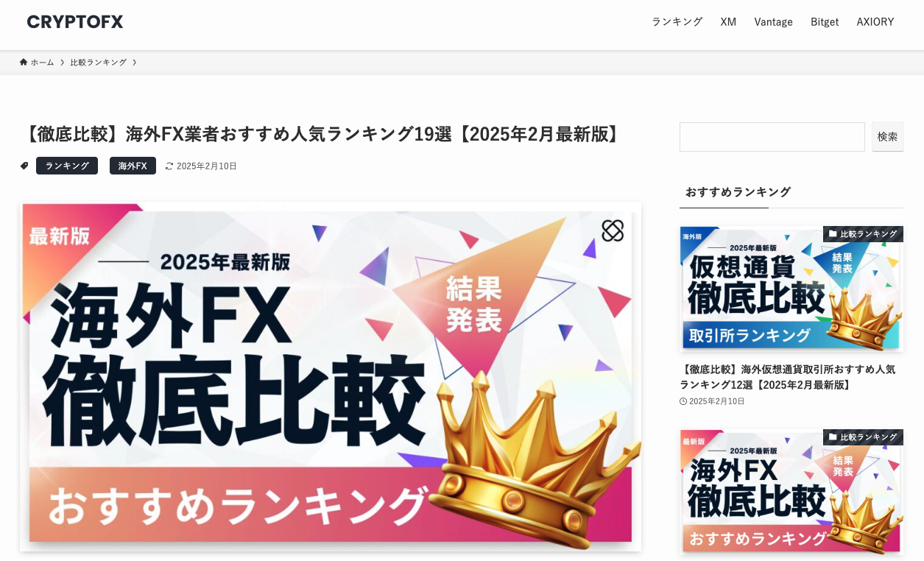Click the CRYPTOFX site logo
The height and width of the screenshot is (561, 924).
[75, 22]
